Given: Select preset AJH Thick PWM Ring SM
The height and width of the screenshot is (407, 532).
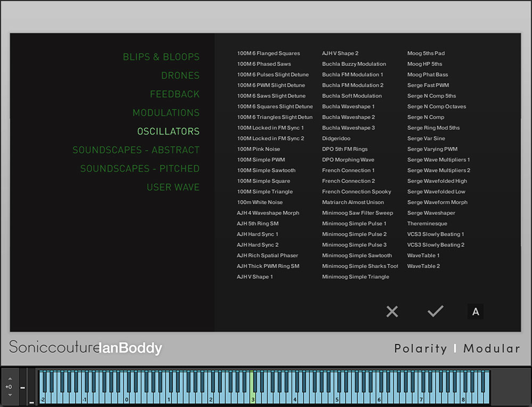Looking at the screenshot, I should [x=268, y=266].
